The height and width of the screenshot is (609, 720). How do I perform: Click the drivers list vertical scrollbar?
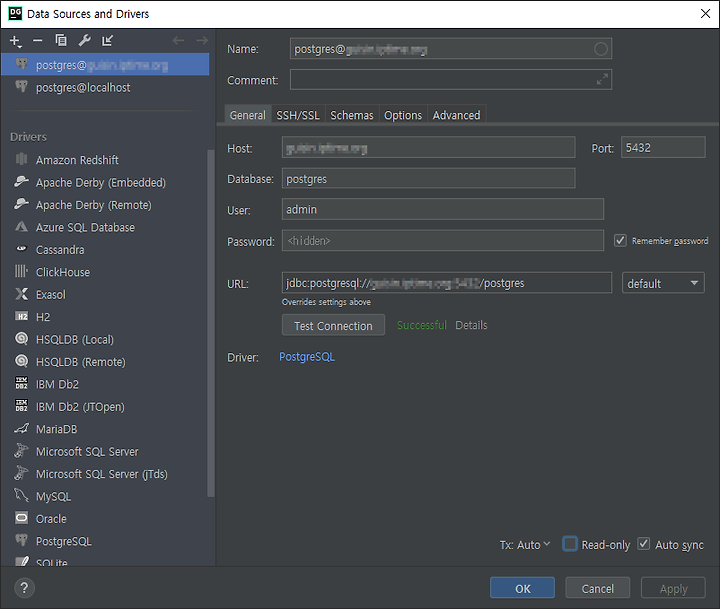coord(211,323)
